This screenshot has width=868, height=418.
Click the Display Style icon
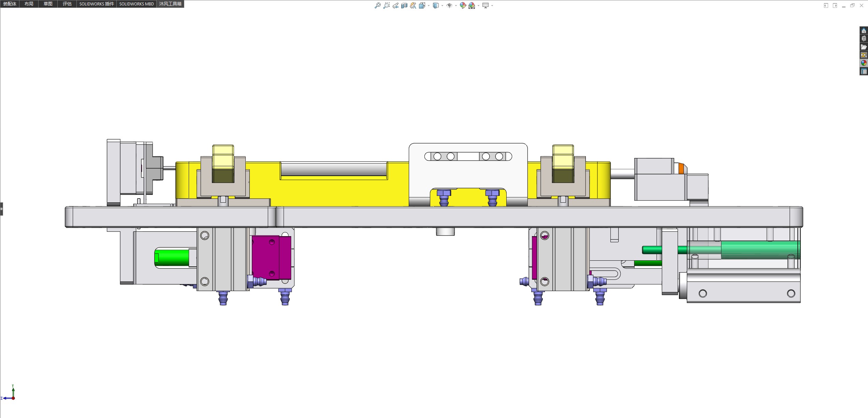(436, 5)
